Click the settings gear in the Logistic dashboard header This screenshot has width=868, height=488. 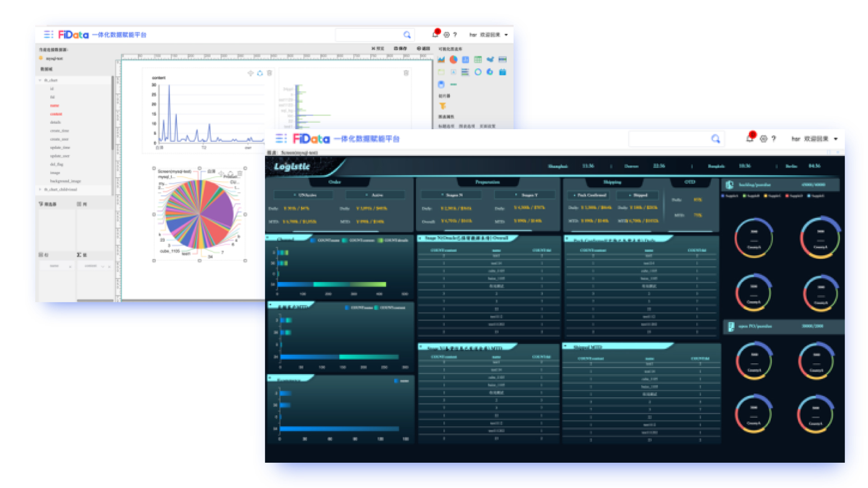pos(764,139)
